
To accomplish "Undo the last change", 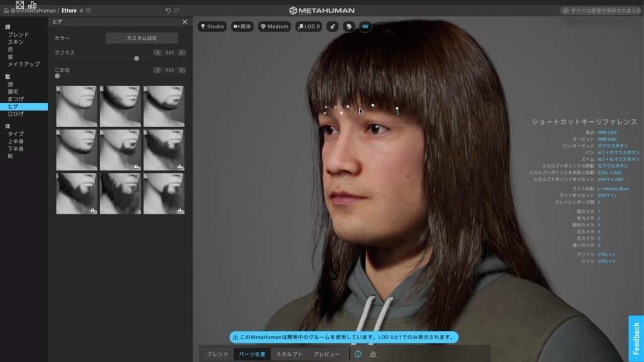I will [x=168, y=11].
